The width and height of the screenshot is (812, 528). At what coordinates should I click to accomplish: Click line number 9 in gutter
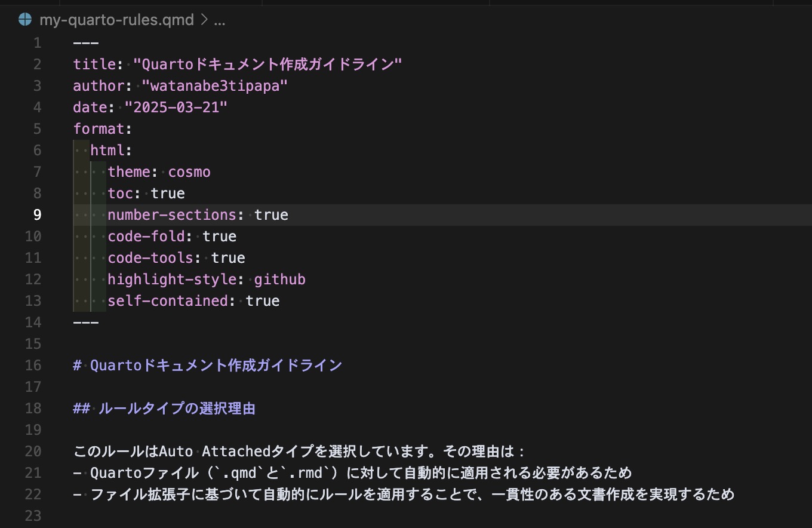(37, 215)
